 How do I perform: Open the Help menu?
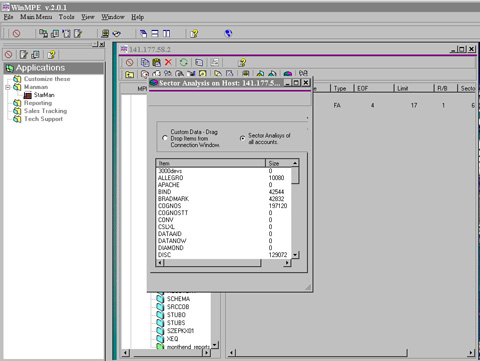pyautogui.click(x=137, y=17)
